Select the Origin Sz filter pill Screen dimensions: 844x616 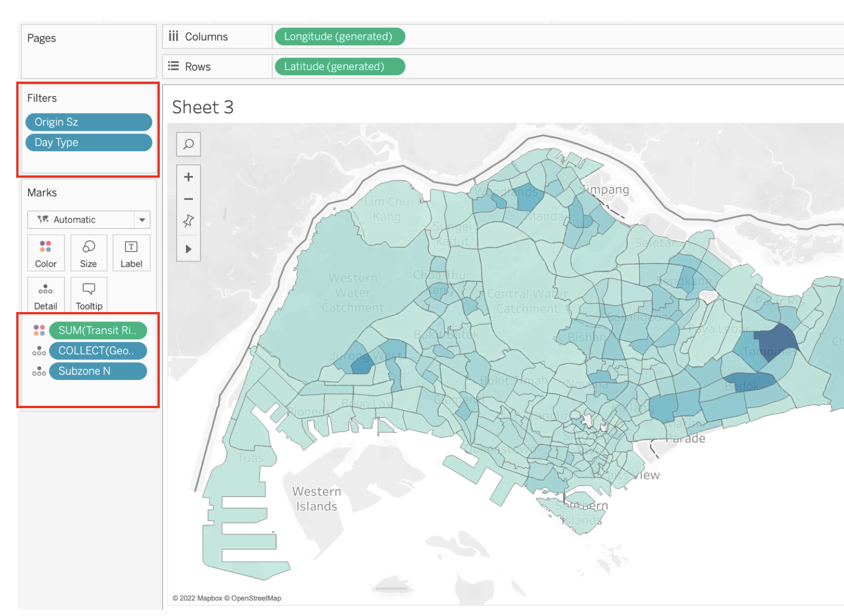[x=89, y=122]
